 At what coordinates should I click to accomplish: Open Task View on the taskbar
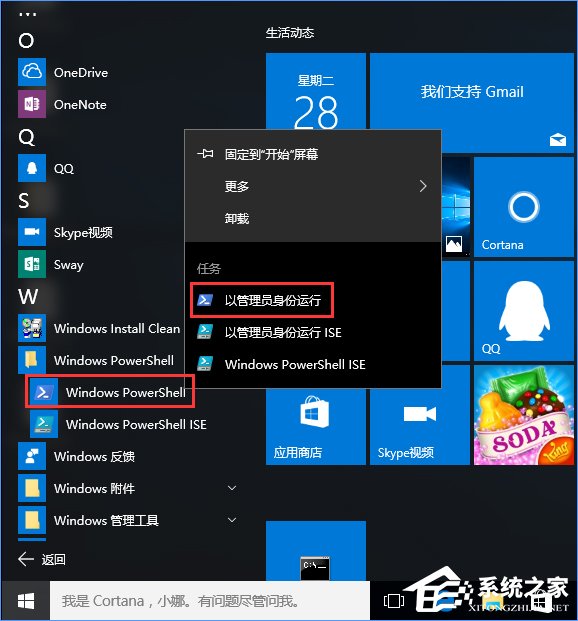pyautogui.click(x=394, y=601)
